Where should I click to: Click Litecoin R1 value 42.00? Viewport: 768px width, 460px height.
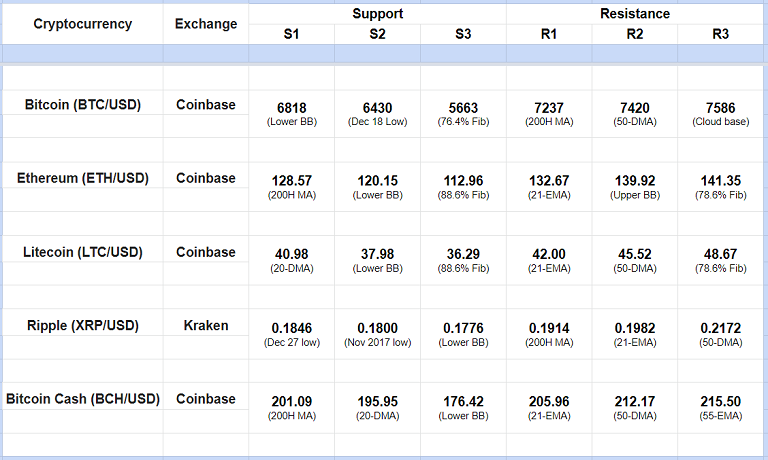click(549, 255)
